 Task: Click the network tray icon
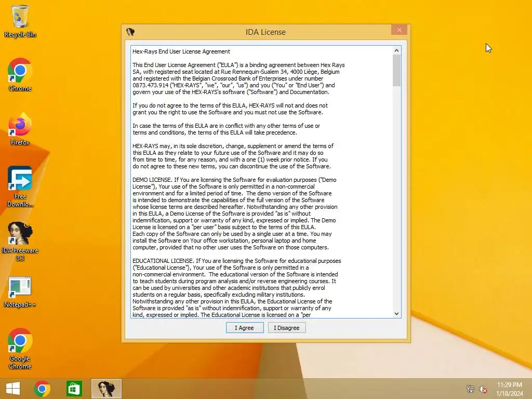tap(470, 389)
